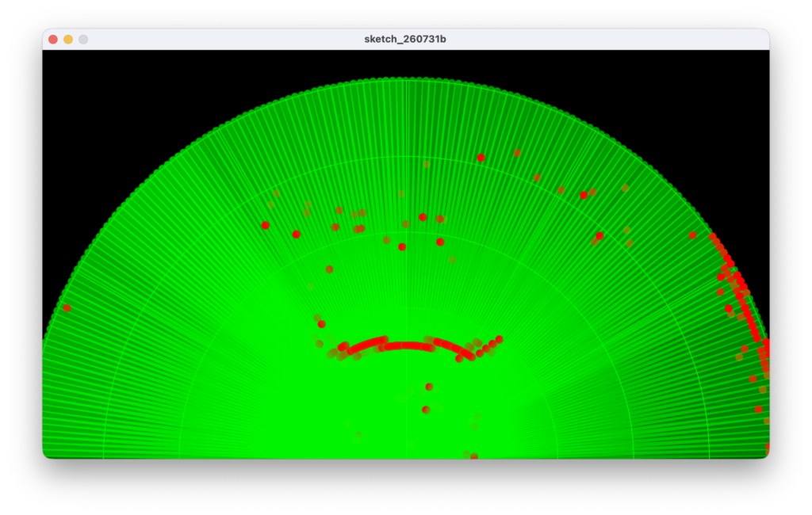Click the disabled gray zoom button

click(82, 40)
